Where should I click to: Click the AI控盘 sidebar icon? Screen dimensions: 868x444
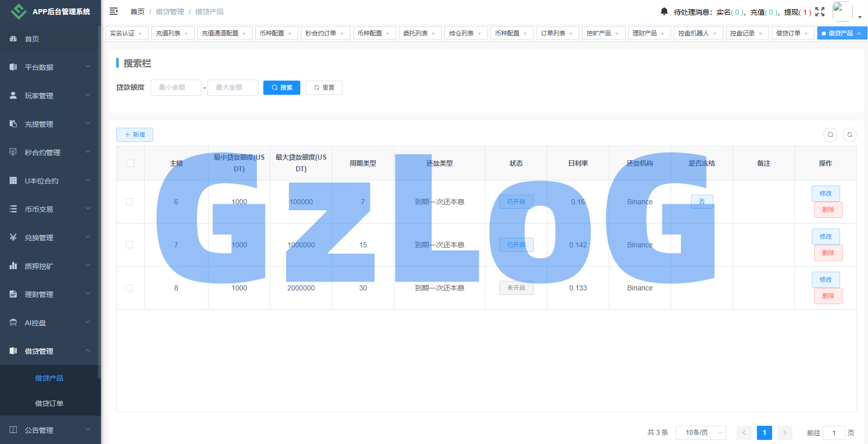click(x=13, y=322)
